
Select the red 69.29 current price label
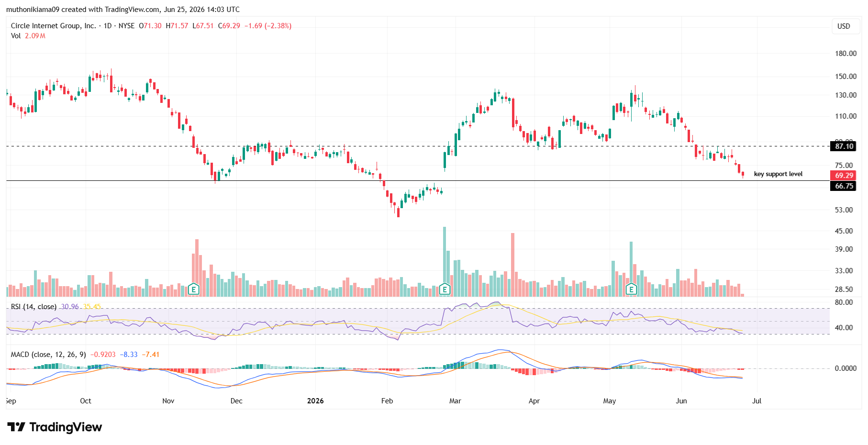pyautogui.click(x=843, y=176)
